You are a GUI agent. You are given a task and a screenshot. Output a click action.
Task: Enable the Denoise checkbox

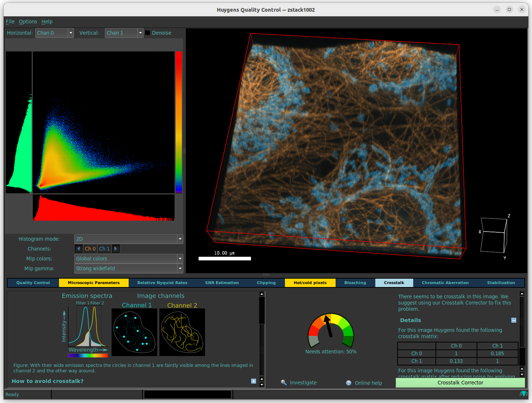tap(147, 32)
